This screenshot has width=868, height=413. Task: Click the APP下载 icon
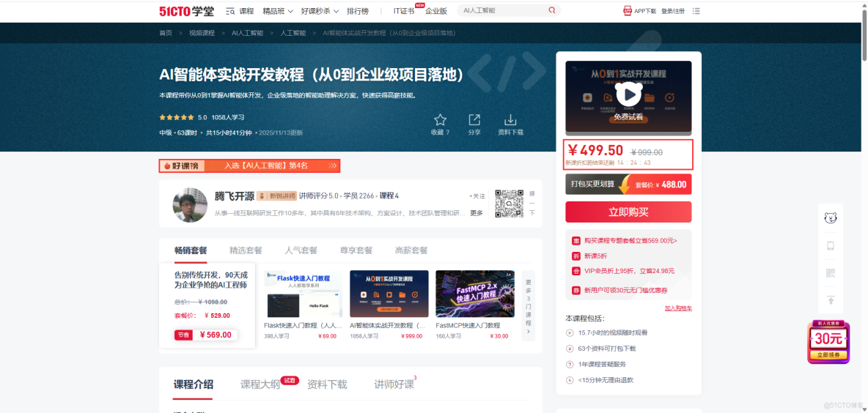tap(628, 10)
